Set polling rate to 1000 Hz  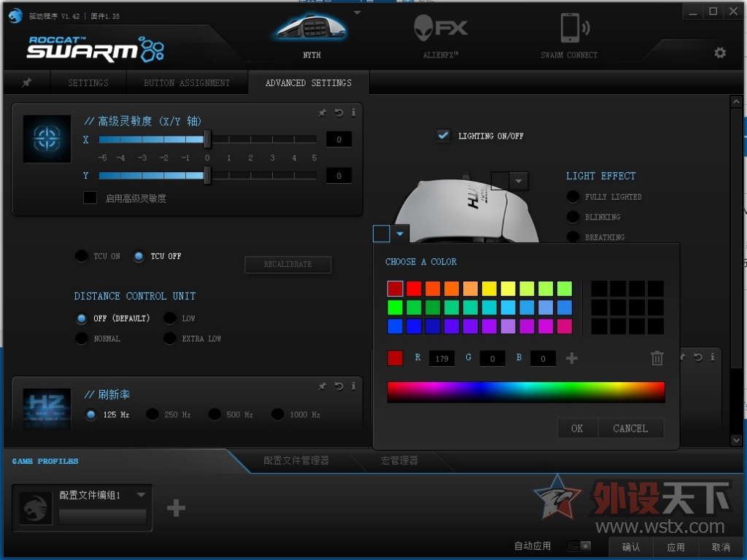point(277,415)
